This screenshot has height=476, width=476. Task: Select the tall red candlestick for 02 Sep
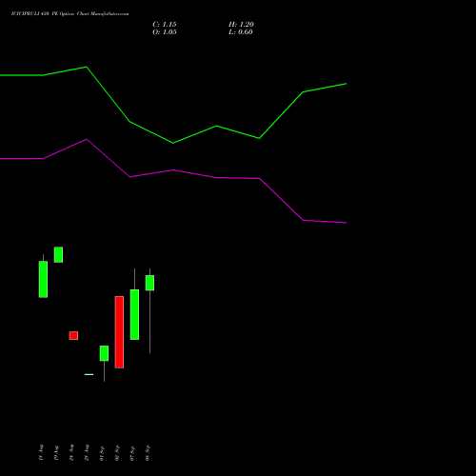[x=119, y=332]
